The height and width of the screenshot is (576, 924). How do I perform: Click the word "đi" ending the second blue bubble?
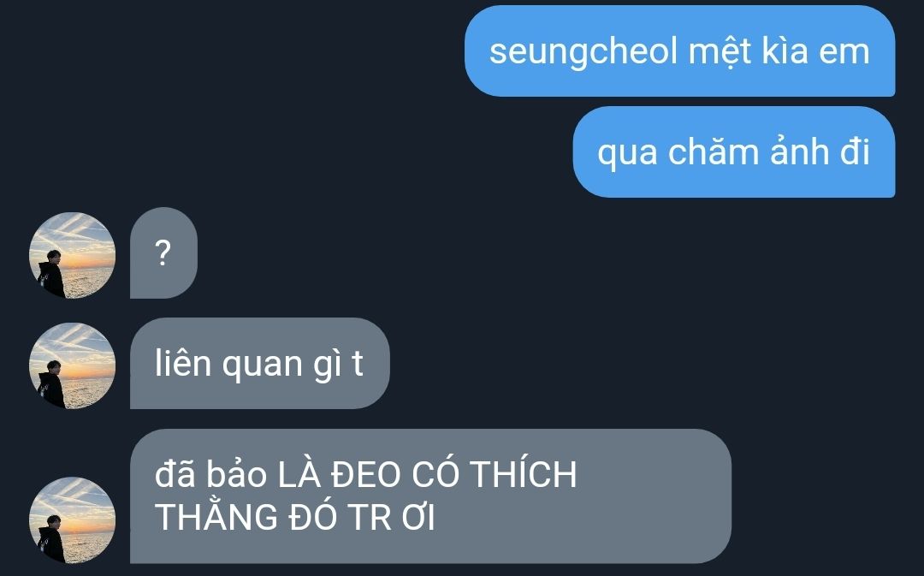[x=855, y=152]
